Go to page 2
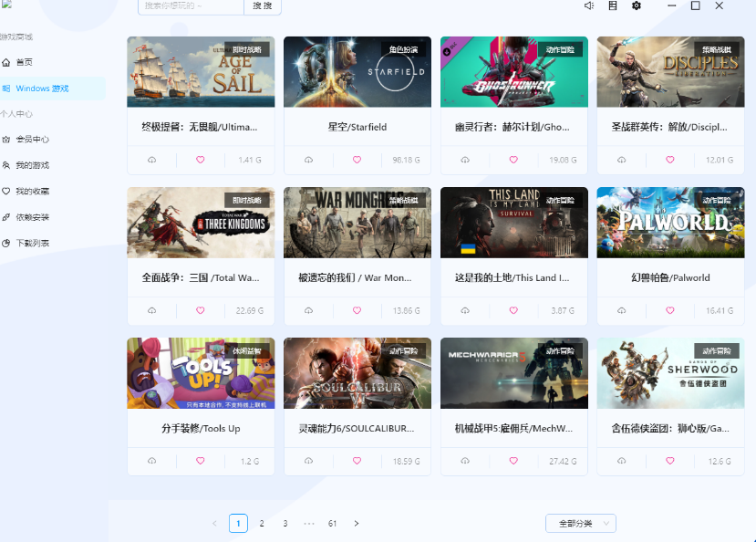The height and width of the screenshot is (542, 756). [x=262, y=523]
